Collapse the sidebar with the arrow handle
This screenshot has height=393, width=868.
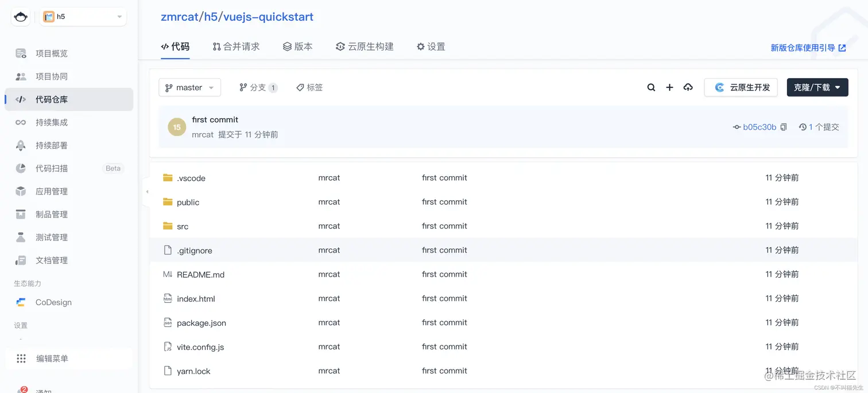click(x=146, y=192)
